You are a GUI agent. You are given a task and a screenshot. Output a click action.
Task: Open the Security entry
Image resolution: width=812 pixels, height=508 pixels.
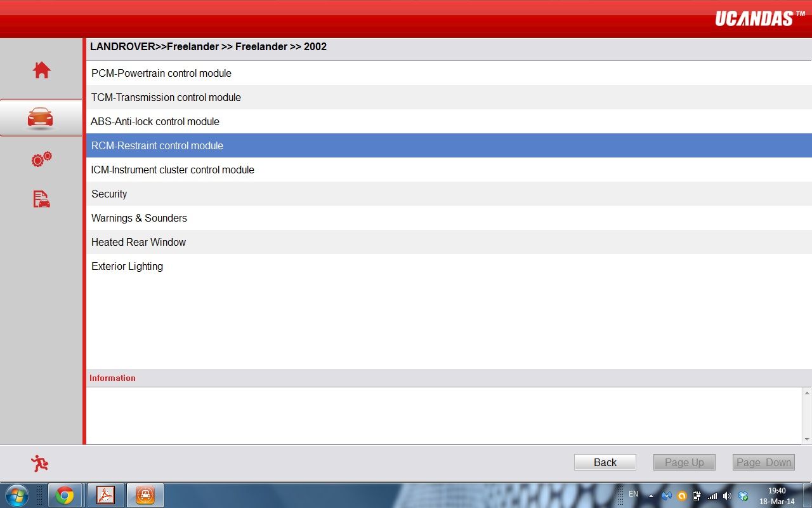[449, 194]
